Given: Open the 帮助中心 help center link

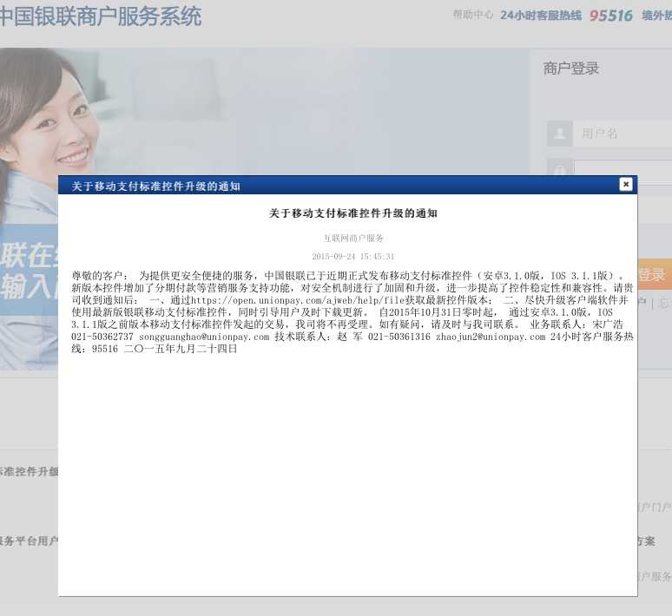Looking at the screenshot, I should pos(472,15).
